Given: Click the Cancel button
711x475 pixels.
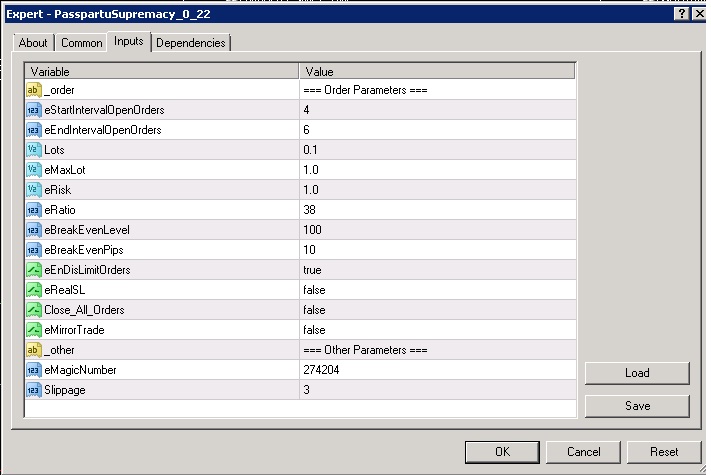Looking at the screenshot, I should pos(583,452).
